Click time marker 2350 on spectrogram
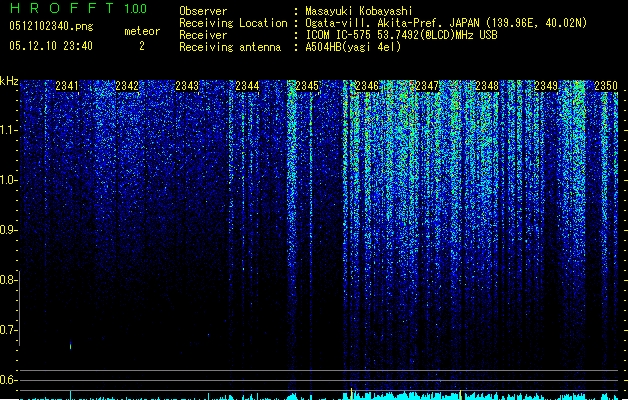Screen dimensions: 629x400 pyautogui.click(x=606, y=86)
